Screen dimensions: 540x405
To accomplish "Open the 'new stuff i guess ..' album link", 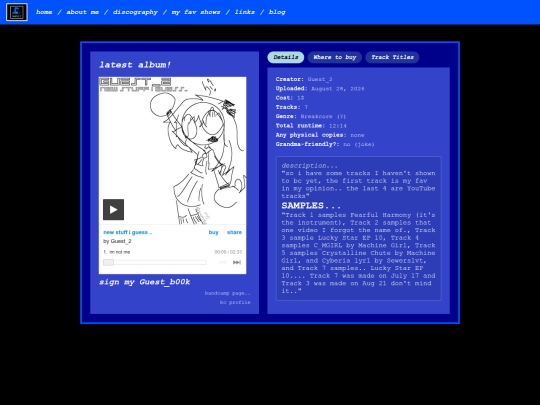I will coord(128,232).
